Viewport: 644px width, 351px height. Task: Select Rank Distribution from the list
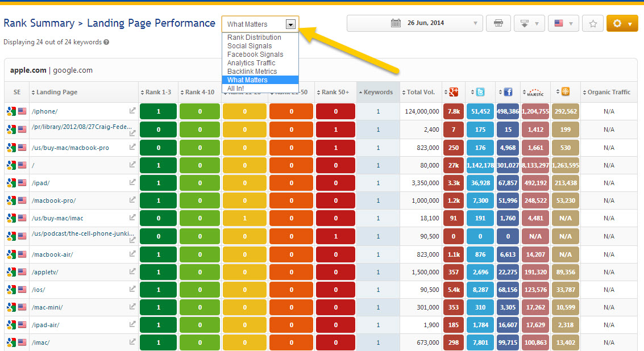point(254,37)
